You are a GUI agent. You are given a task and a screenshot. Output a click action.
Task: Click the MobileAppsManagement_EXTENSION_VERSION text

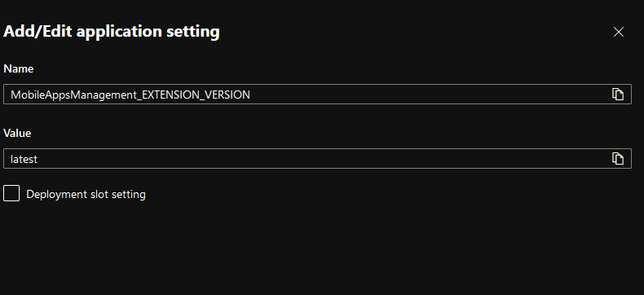tap(130, 95)
